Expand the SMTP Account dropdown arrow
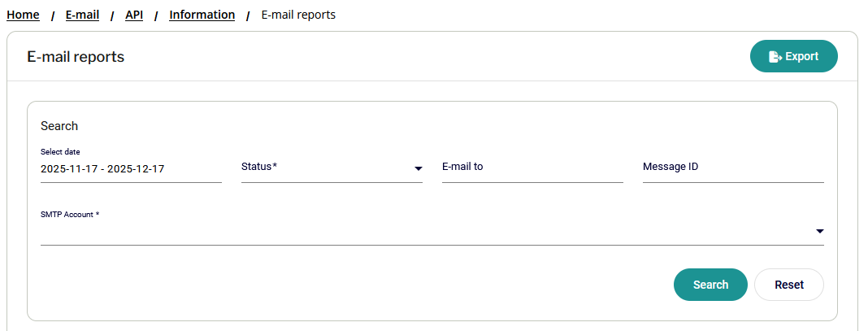868x331 pixels. pyautogui.click(x=819, y=232)
